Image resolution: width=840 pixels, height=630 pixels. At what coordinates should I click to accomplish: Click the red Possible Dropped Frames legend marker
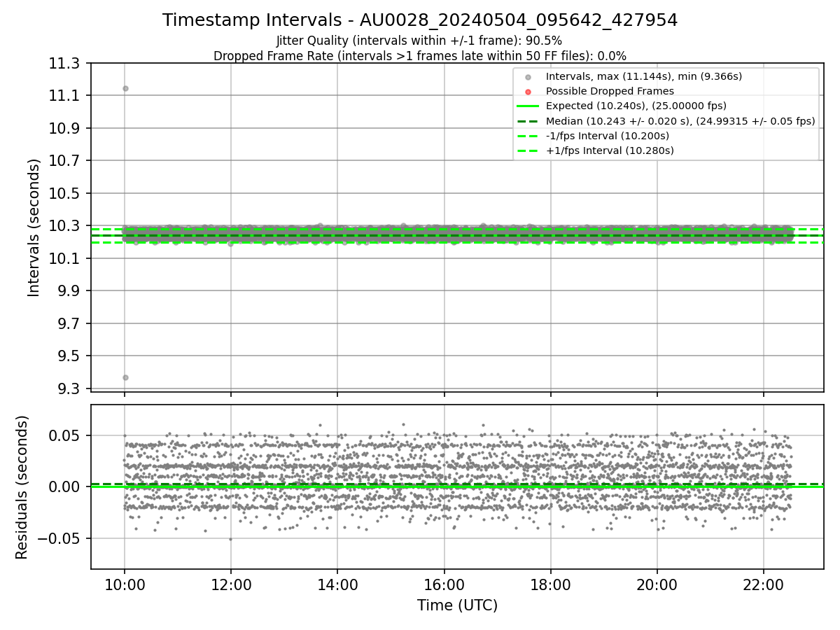pos(528,92)
